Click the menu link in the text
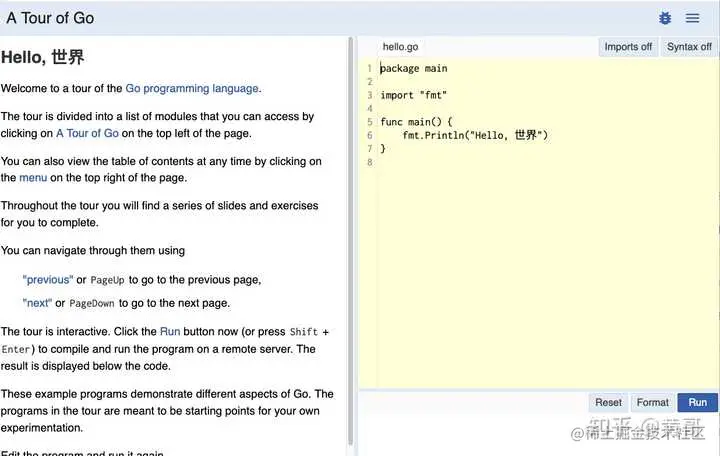The width and height of the screenshot is (720, 456). point(33,178)
